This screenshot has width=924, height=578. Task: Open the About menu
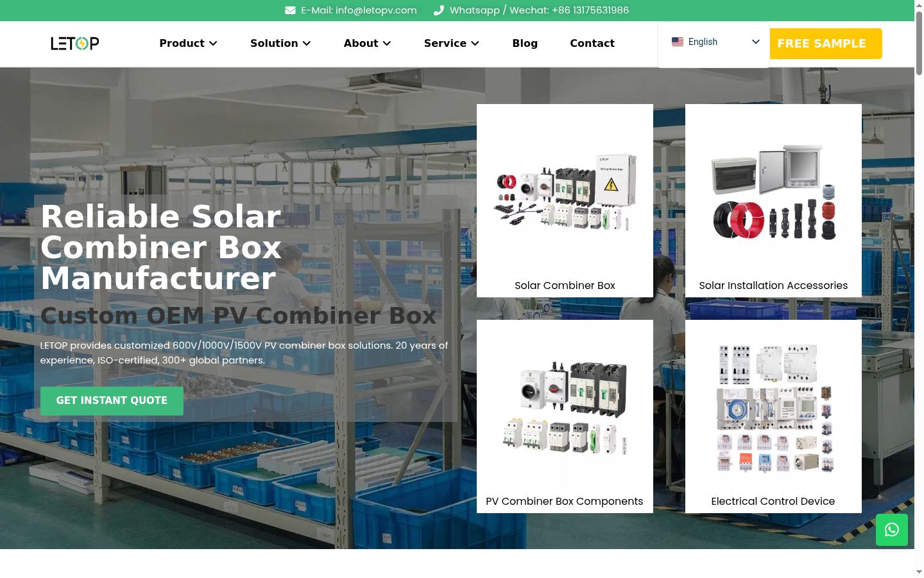click(x=367, y=43)
